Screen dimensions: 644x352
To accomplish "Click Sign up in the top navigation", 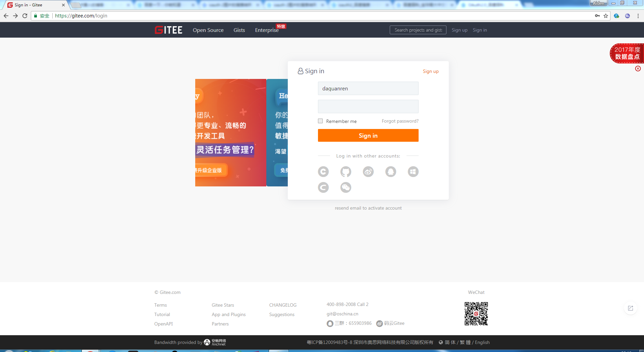I will (x=460, y=30).
